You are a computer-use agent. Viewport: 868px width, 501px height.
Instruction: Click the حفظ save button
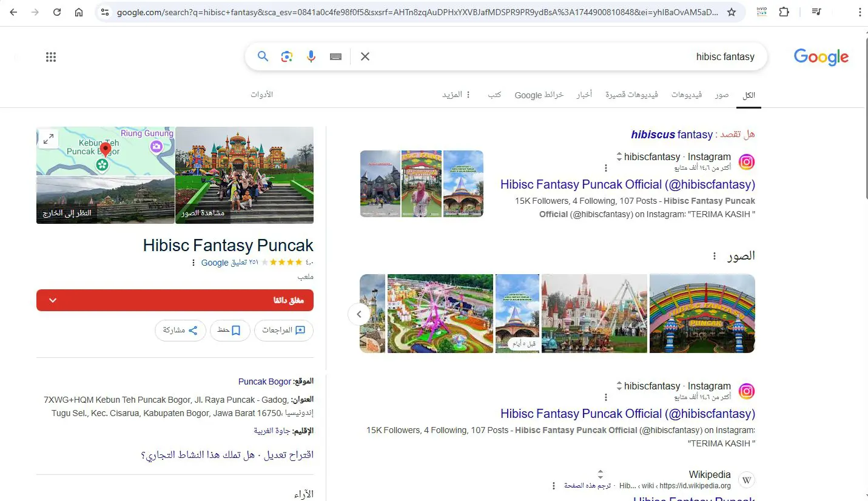pyautogui.click(x=230, y=331)
